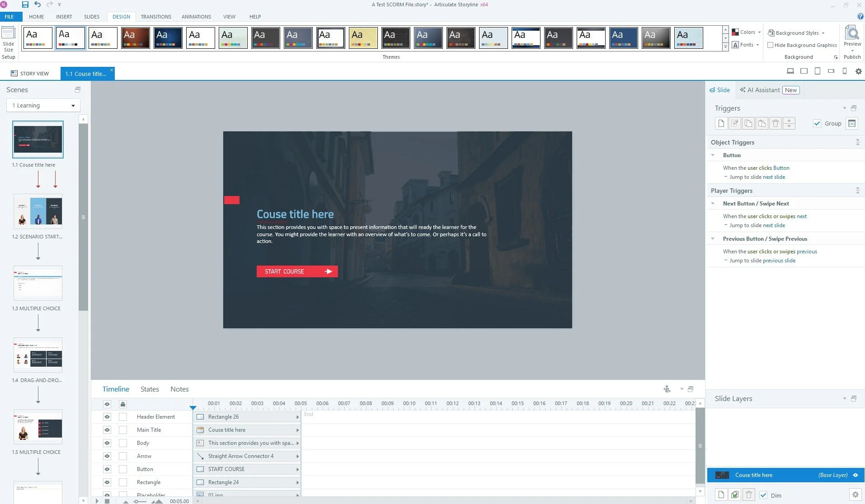The width and height of the screenshot is (865, 504).
Task: Open the Publish panel
Action: coord(851,56)
